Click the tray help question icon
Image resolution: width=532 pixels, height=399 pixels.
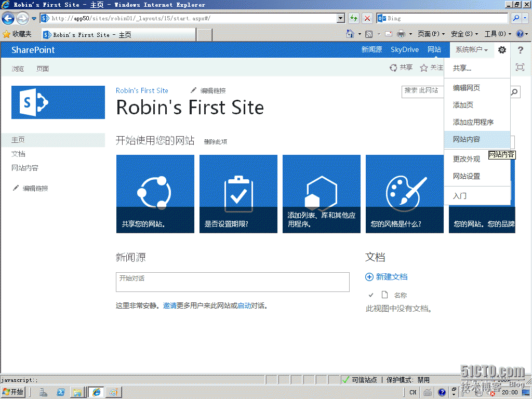click(442, 393)
